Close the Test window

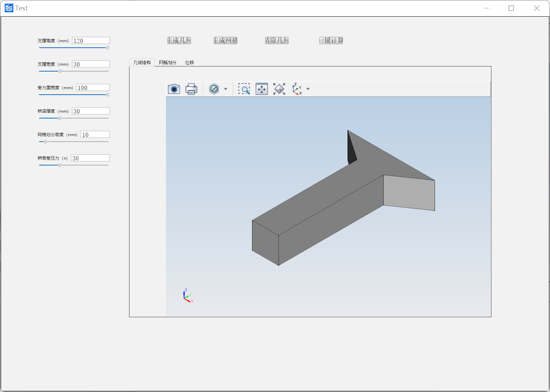click(537, 8)
